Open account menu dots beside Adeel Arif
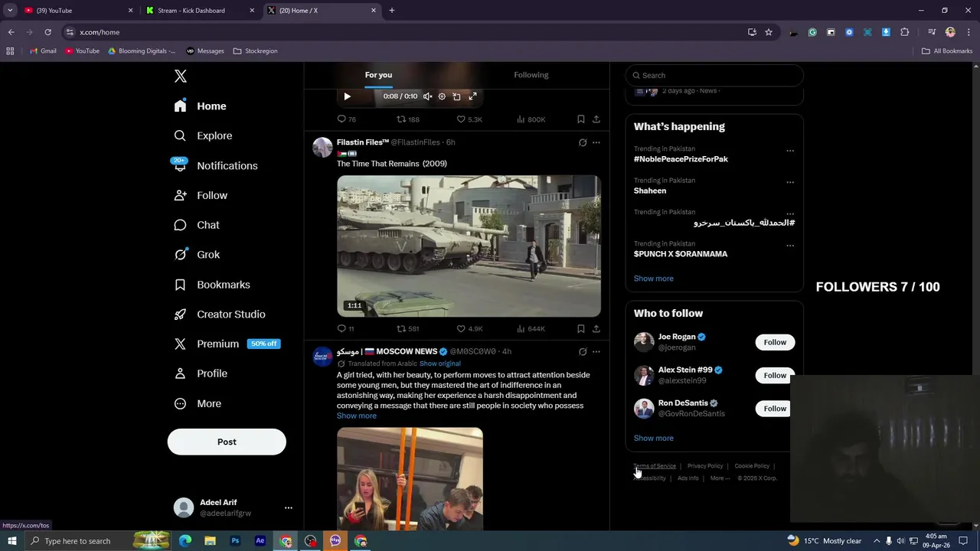This screenshot has height=551, width=980. tap(289, 507)
